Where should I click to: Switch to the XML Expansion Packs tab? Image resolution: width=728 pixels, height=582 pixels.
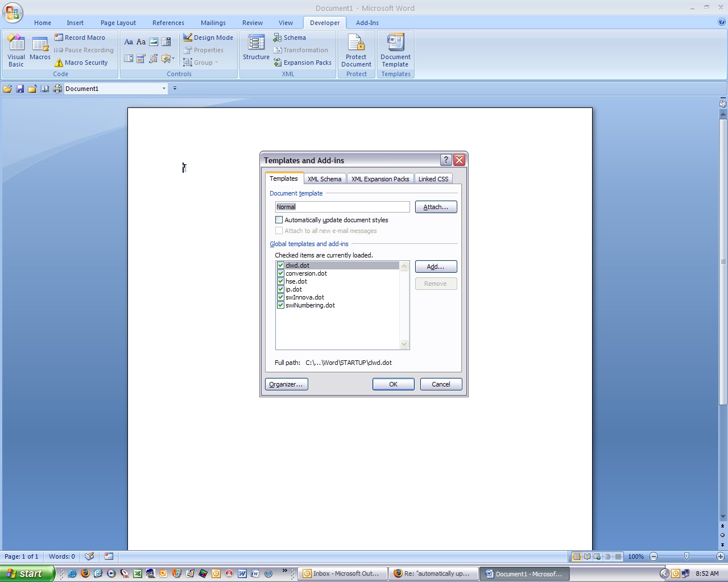[380, 179]
